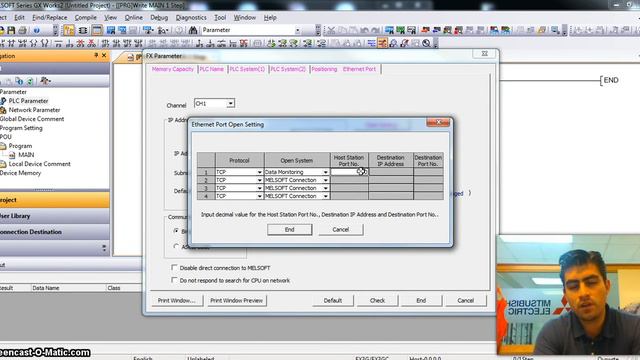Click the Print Window Preview button
640x360 pixels.
tap(236, 300)
